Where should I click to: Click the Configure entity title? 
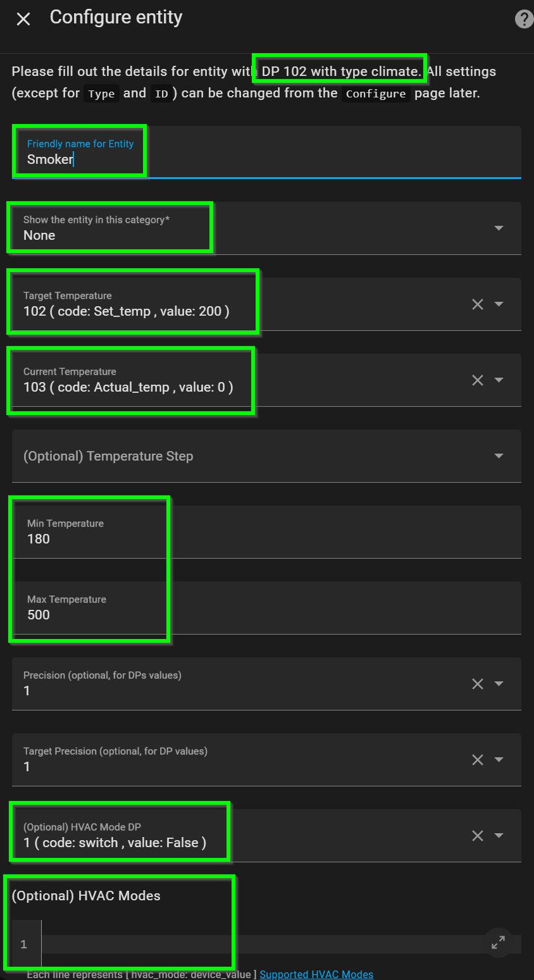[116, 18]
